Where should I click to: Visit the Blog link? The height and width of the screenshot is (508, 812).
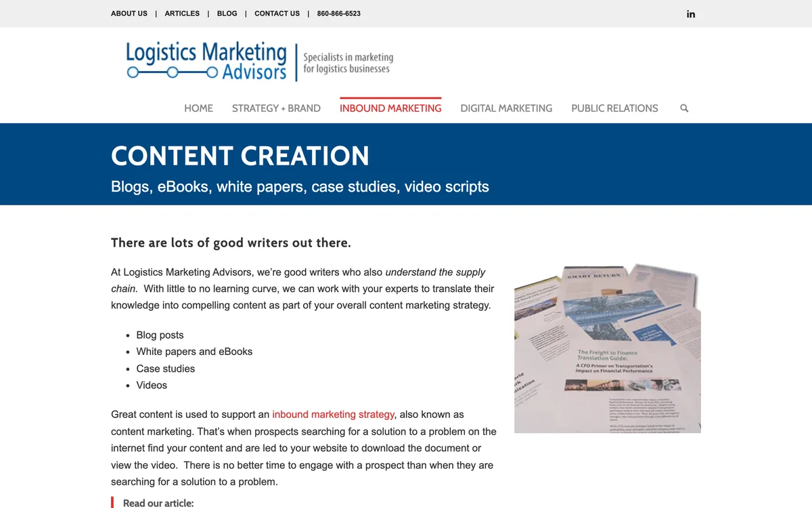click(227, 14)
